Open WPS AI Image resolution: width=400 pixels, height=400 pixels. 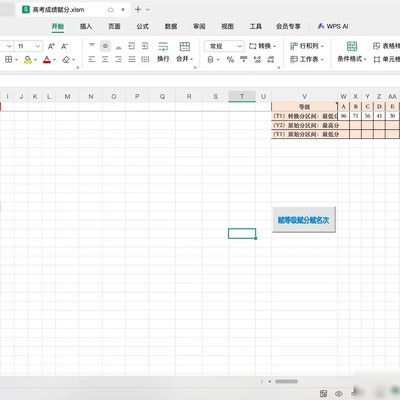[332, 26]
